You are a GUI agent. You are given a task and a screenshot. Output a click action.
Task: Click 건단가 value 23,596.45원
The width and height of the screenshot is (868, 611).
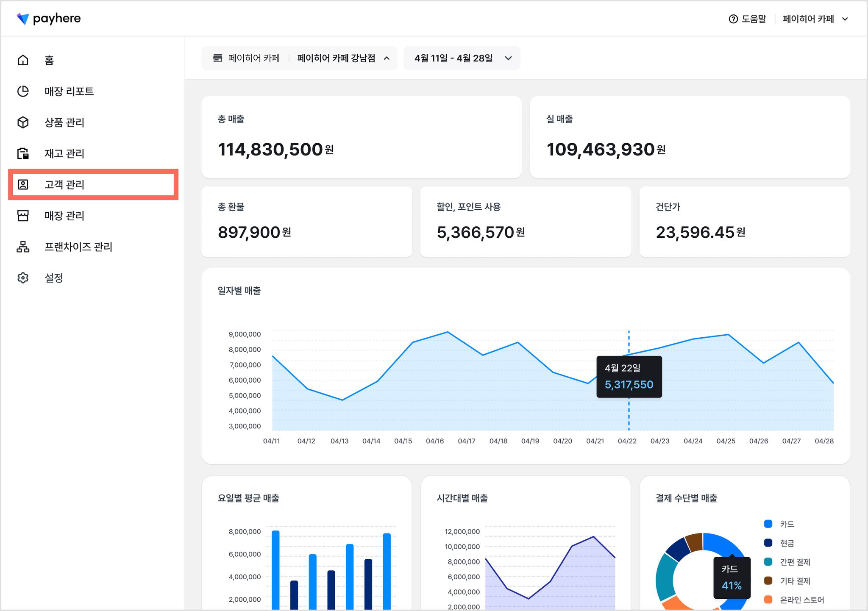700,232
